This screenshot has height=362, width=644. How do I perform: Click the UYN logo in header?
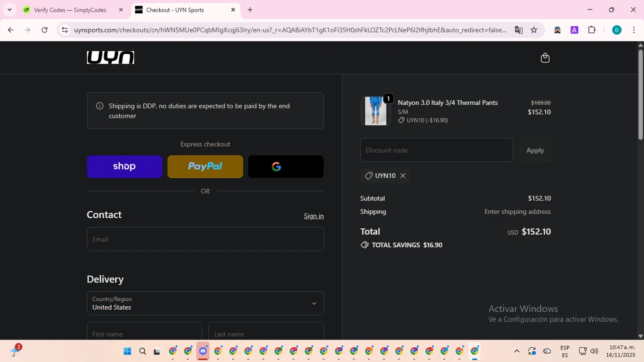coord(110,58)
